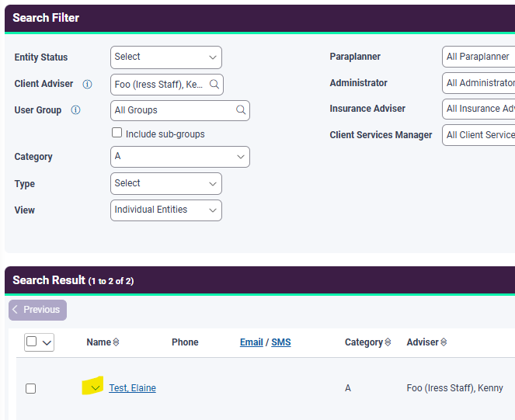Tick the select-all checkbox in results header
Image resolution: width=515 pixels, height=420 pixels.
coord(32,342)
